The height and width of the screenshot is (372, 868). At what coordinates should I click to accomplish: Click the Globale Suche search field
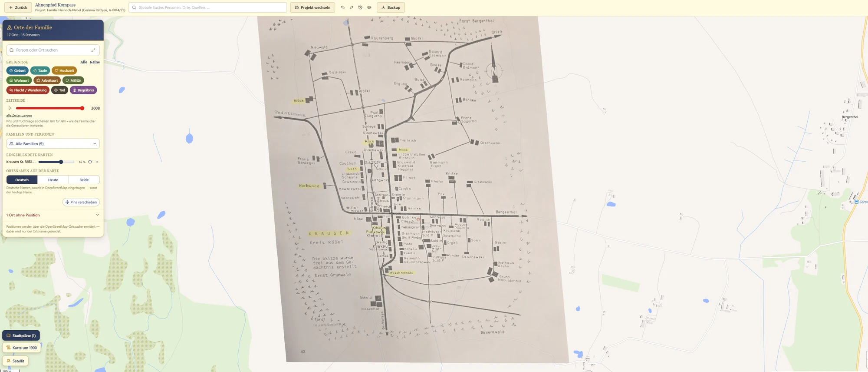[x=208, y=7]
